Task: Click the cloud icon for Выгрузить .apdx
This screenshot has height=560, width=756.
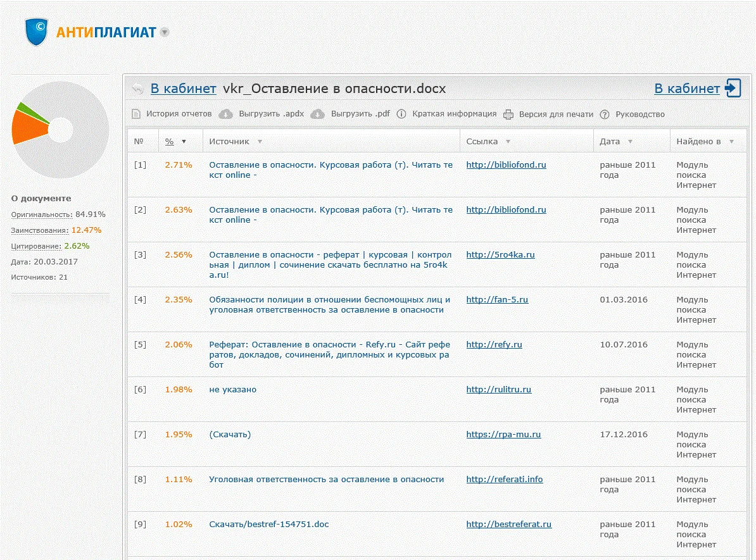Action: (226, 115)
